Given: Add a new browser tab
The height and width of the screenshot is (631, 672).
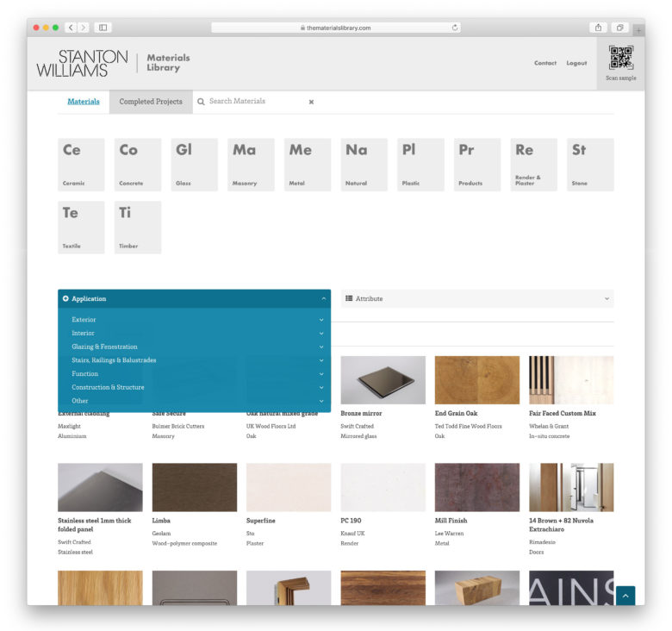Looking at the screenshot, I should (x=638, y=30).
